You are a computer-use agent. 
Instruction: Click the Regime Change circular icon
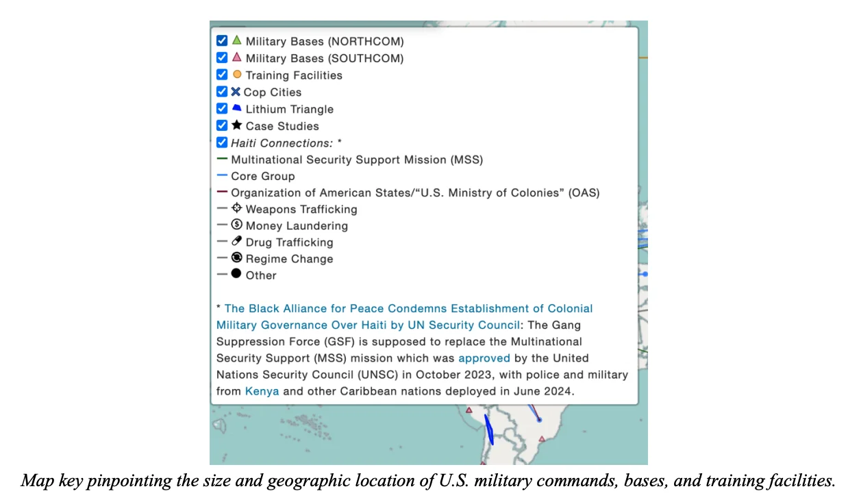237,257
